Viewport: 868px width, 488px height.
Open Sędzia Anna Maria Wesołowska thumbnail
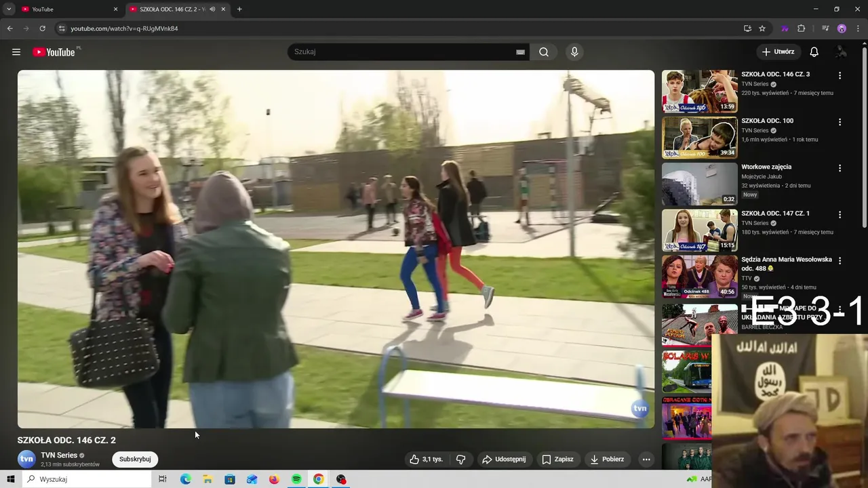[699, 277]
